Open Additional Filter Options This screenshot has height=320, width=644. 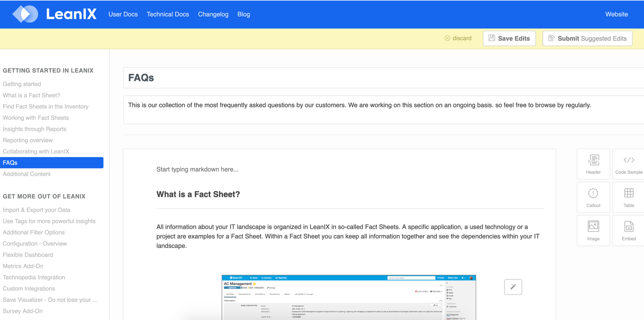pyautogui.click(x=34, y=233)
